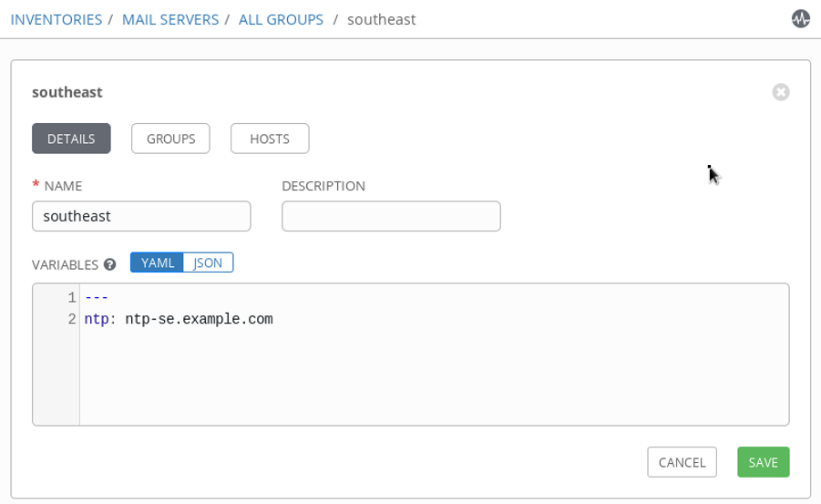Focus the Description input field
This screenshot has height=504, width=821.
coord(391,216)
